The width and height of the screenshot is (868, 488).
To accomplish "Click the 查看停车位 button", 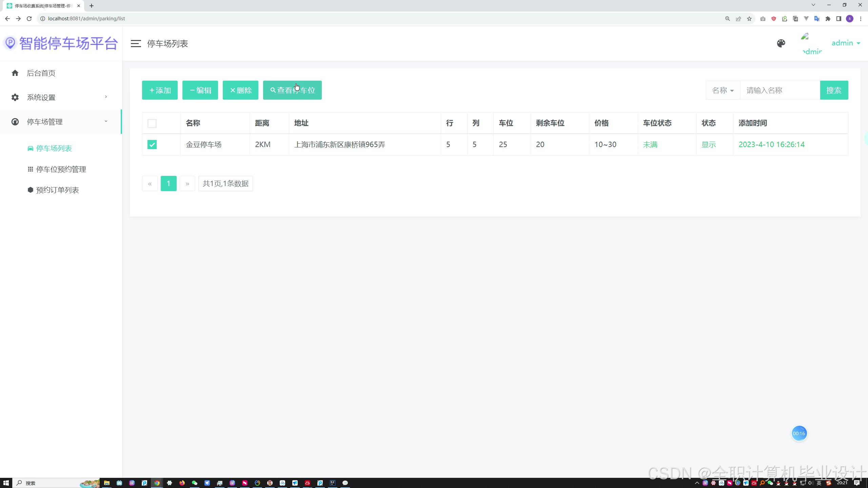I will coord(292,90).
